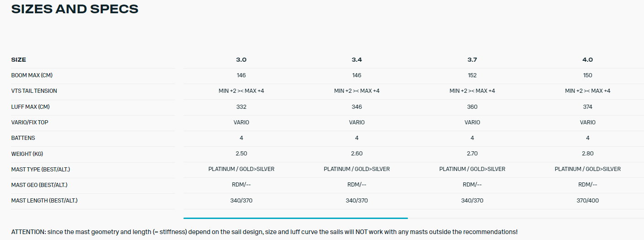Click the BOOM MAX (CM) row label
Image resolution: width=644 pixels, height=240 pixels.
click(35, 75)
